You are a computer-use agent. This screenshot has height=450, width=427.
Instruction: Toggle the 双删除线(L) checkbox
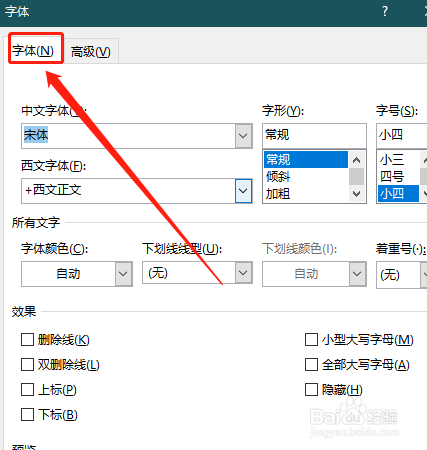click(x=27, y=364)
